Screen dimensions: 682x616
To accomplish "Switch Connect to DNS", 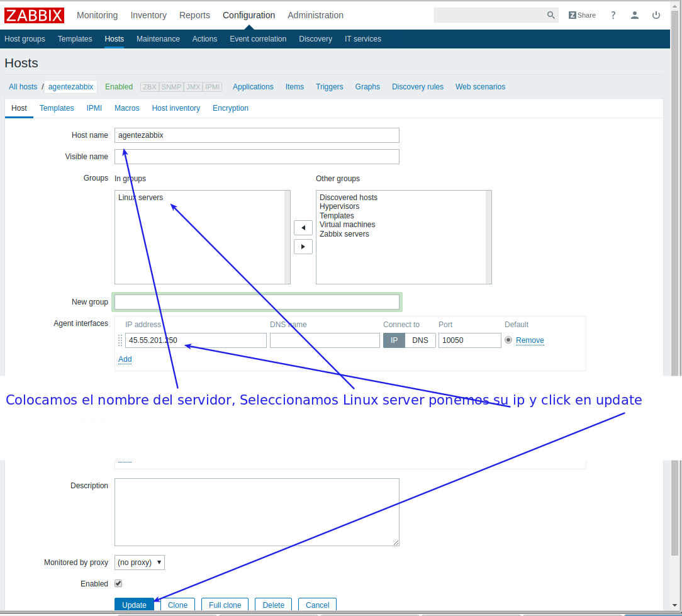I will [x=420, y=340].
